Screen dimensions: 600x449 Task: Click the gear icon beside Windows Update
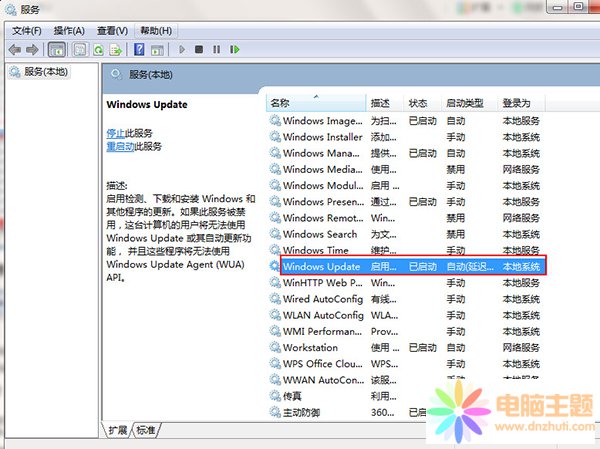click(274, 266)
